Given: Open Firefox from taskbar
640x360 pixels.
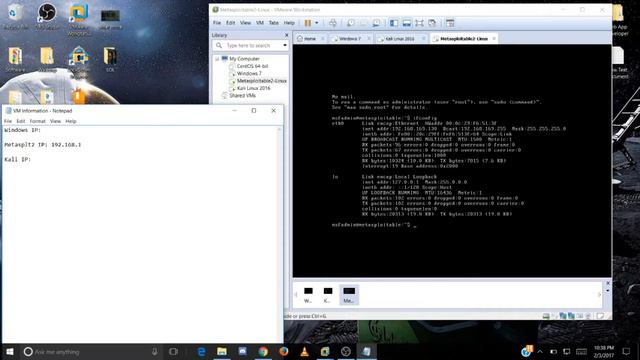Looking at the screenshot, I should point(284,351).
